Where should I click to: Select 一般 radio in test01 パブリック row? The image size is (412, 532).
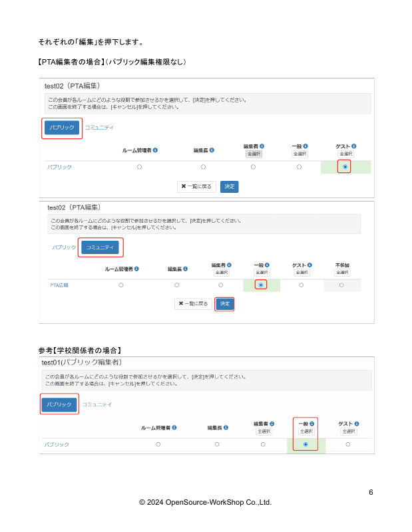306,444
